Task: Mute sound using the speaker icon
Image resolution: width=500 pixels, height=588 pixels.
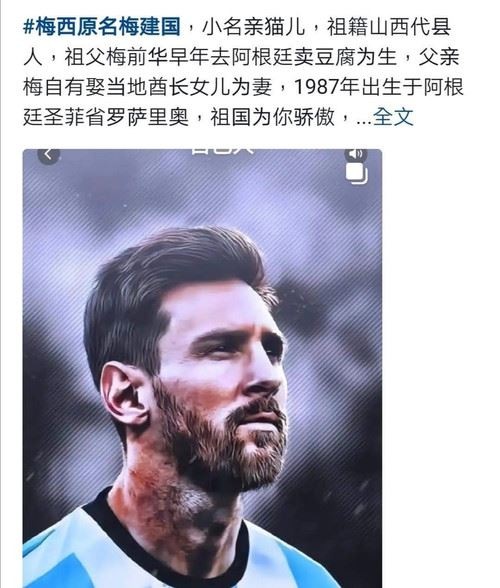Action: (x=356, y=154)
